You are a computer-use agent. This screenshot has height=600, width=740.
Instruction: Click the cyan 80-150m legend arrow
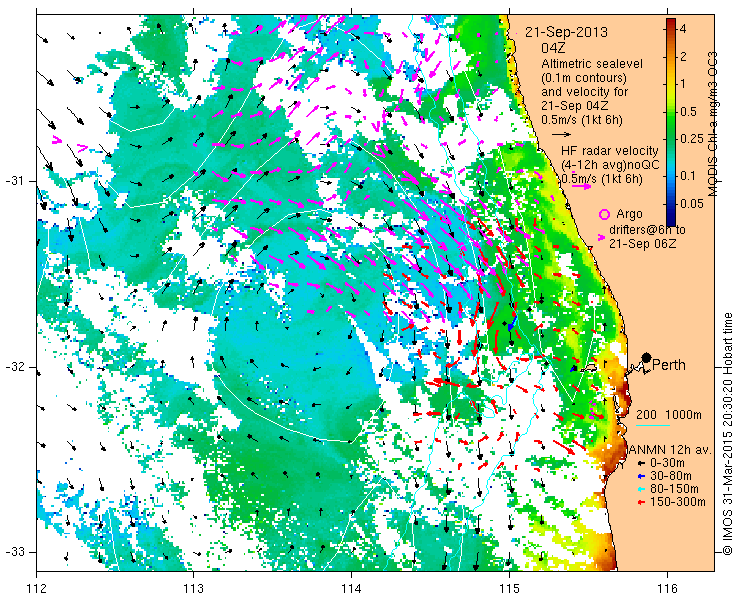click(x=641, y=490)
